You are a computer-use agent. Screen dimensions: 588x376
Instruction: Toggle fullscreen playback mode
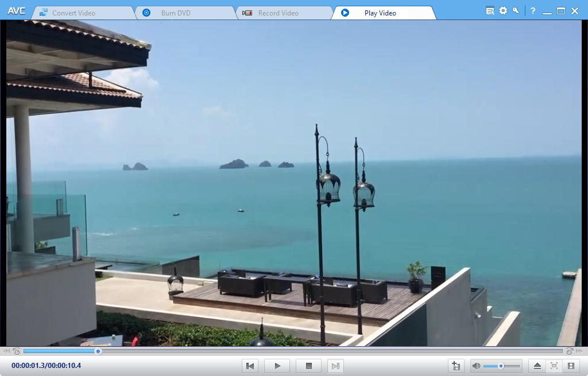coord(554,366)
